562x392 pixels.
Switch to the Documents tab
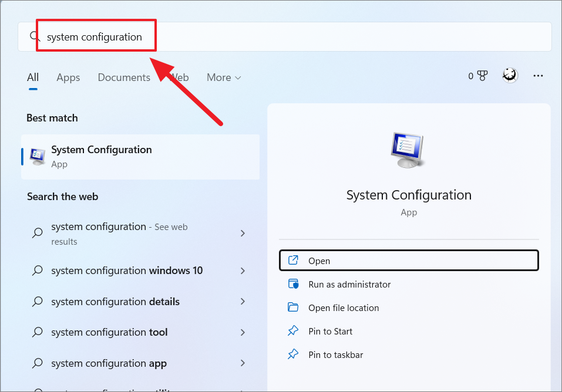click(124, 77)
